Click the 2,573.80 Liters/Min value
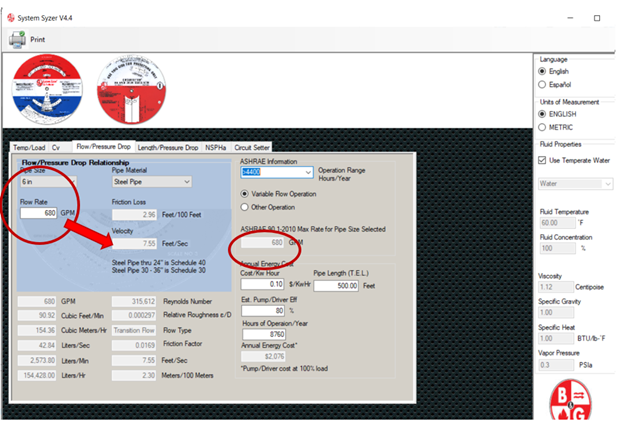 [37, 361]
